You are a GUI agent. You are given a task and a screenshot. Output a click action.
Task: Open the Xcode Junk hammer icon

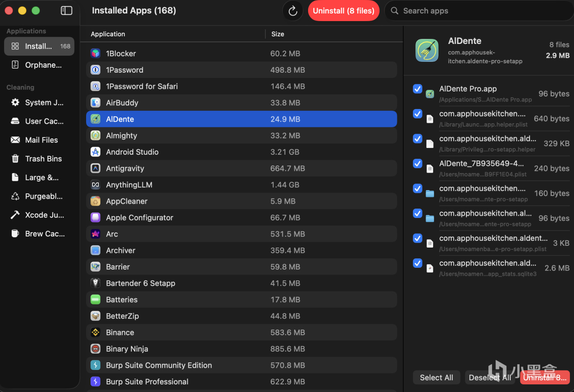tap(15, 215)
